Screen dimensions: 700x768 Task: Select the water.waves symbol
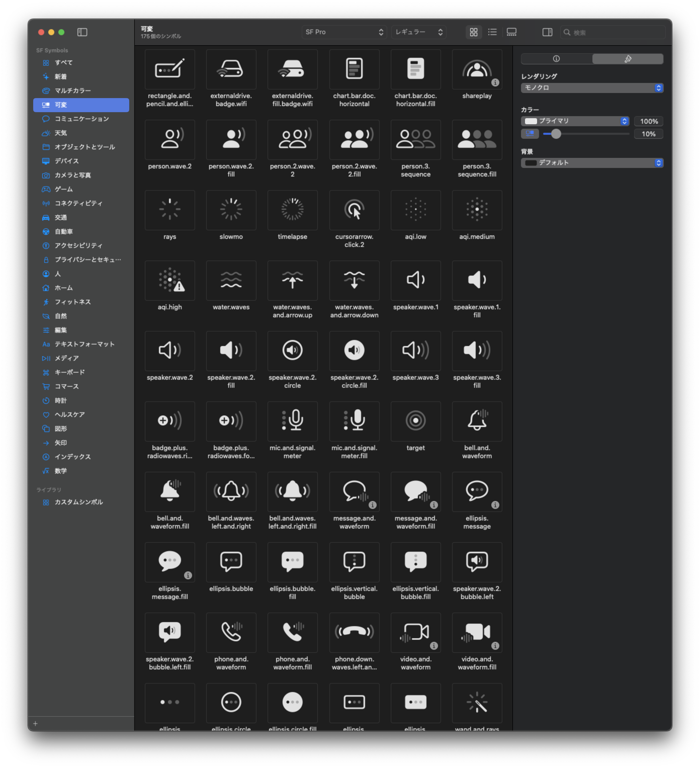tap(231, 280)
